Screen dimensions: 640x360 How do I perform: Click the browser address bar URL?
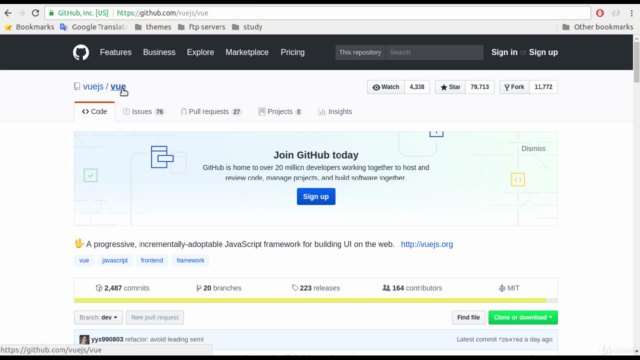click(162, 13)
